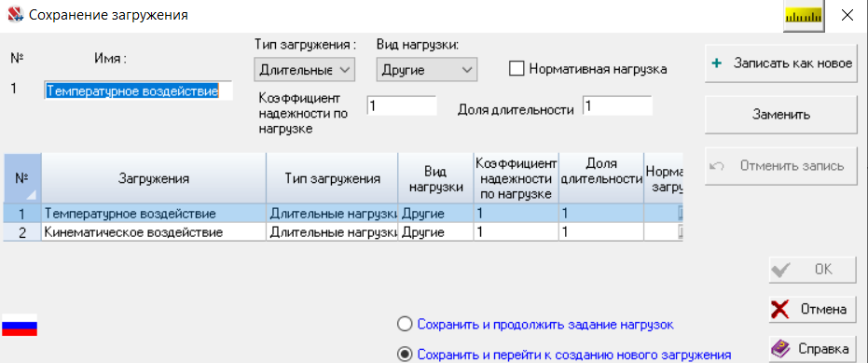Viewport: 868px width, 363px height.
Task: Select Сохранить и перейти к созданию нового загружения
Action: coord(406,354)
